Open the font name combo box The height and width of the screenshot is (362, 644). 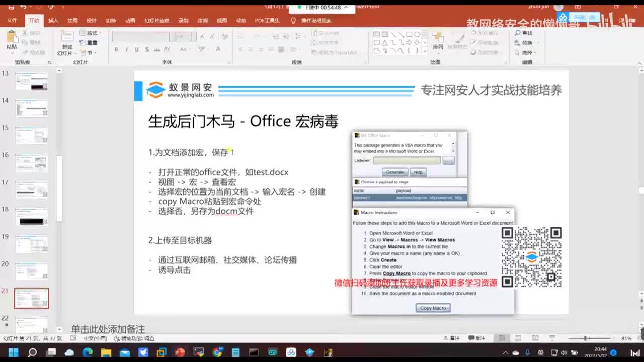point(143,37)
